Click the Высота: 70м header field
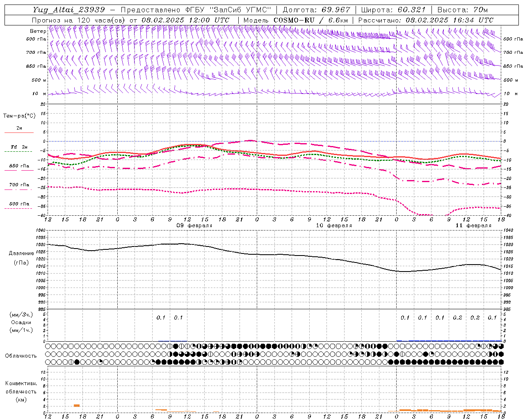This screenshot has height=420, width=525. (463, 10)
